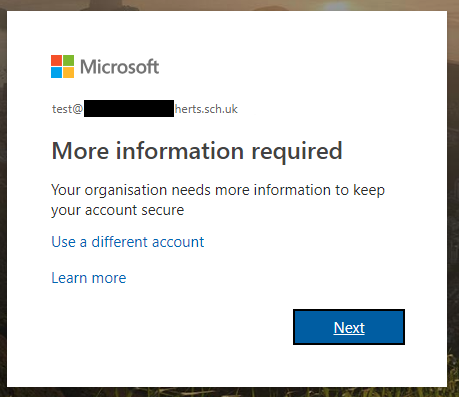Open the 'Use a different account' link
This screenshot has width=459, height=397.
click(128, 242)
